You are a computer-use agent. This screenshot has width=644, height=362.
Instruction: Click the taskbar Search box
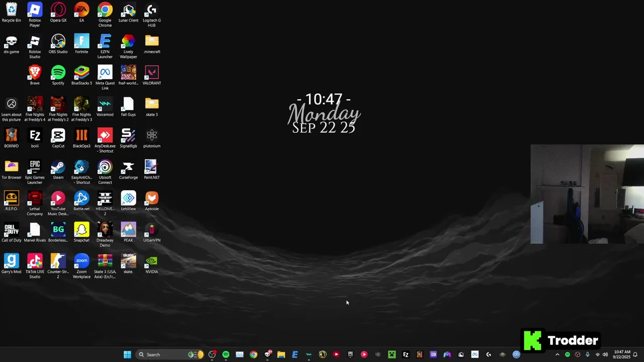tap(170, 354)
